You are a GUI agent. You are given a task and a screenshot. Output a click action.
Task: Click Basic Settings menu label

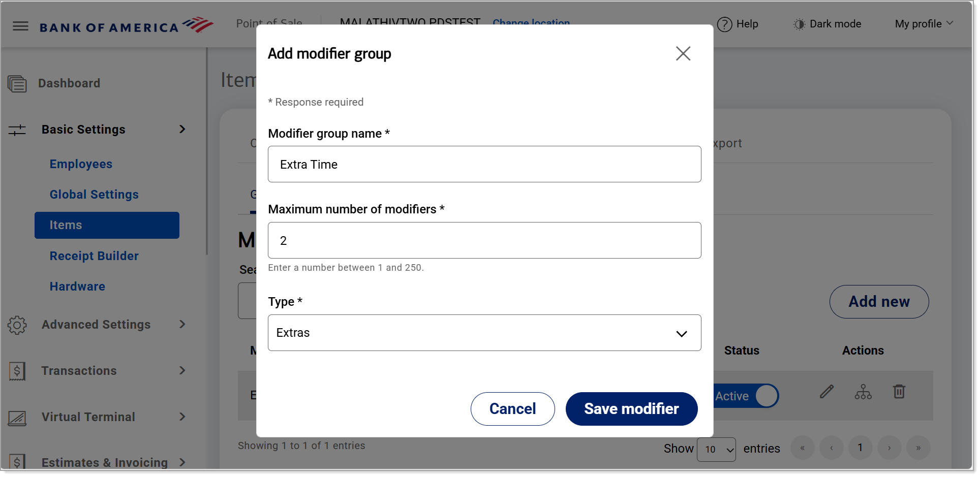pyautogui.click(x=83, y=130)
